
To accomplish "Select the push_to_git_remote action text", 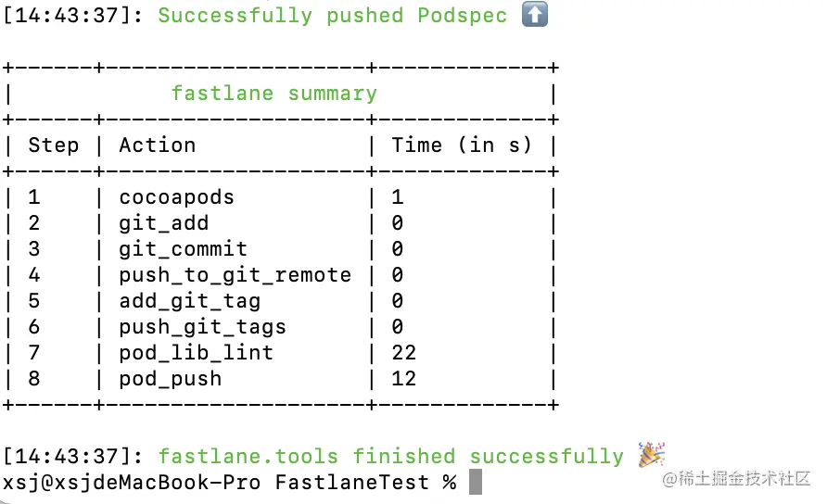I will [235, 274].
